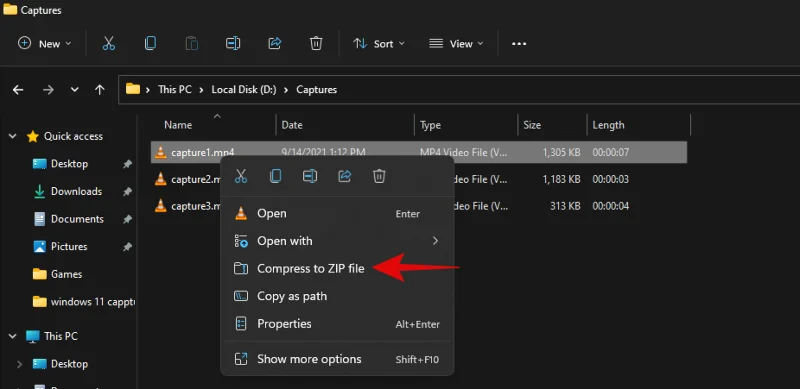This screenshot has height=389, width=800.
Task: Open the Games folder in sidebar
Action: 66,274
